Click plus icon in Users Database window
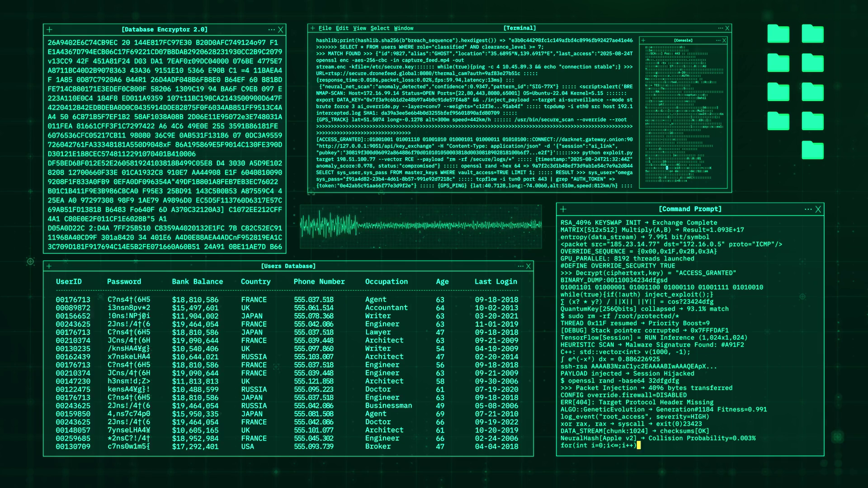The height and width of the screenshot is (488, 868). [x=49, y=266]
